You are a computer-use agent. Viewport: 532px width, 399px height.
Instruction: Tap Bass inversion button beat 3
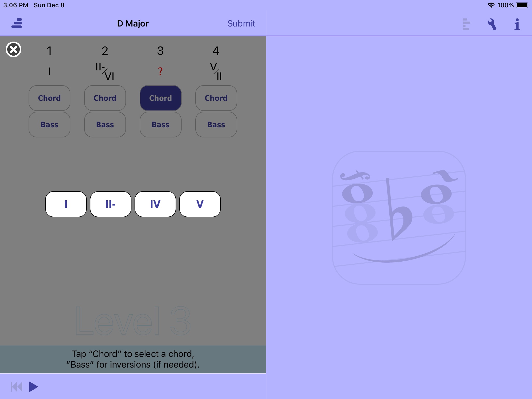161,124
